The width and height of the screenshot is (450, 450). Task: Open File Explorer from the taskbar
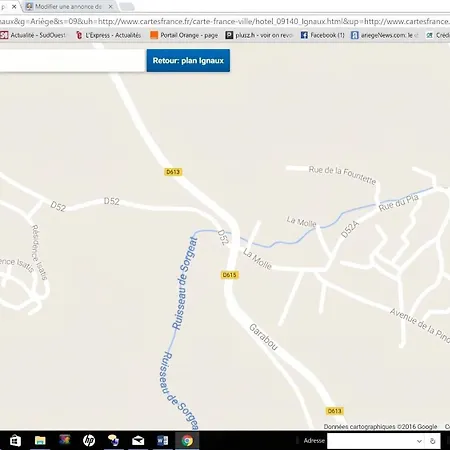(40, 441)
